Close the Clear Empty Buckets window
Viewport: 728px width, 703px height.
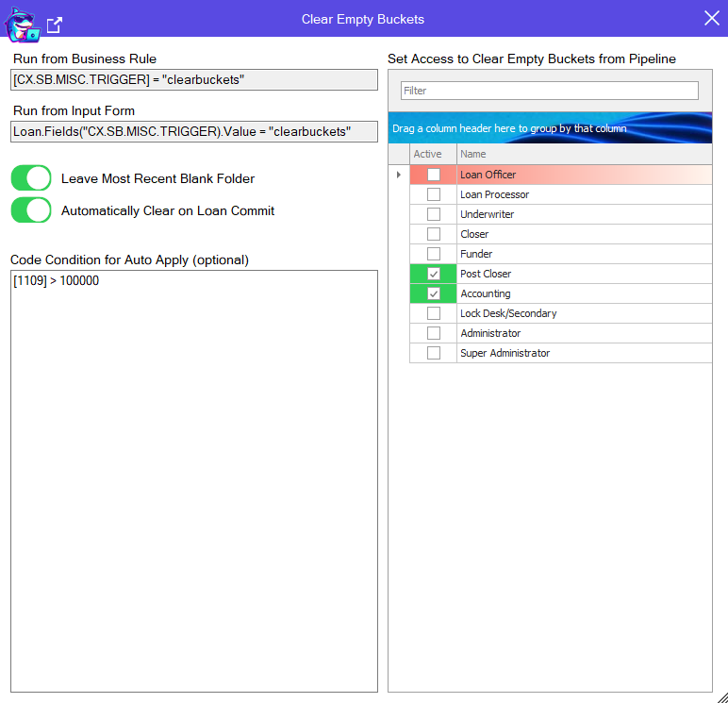tap(711, 18)
